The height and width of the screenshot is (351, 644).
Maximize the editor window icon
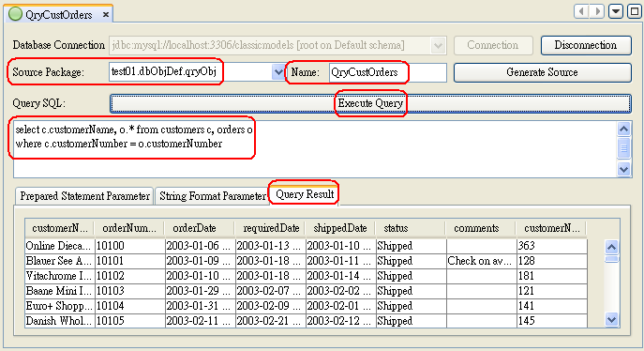point(635,11)
